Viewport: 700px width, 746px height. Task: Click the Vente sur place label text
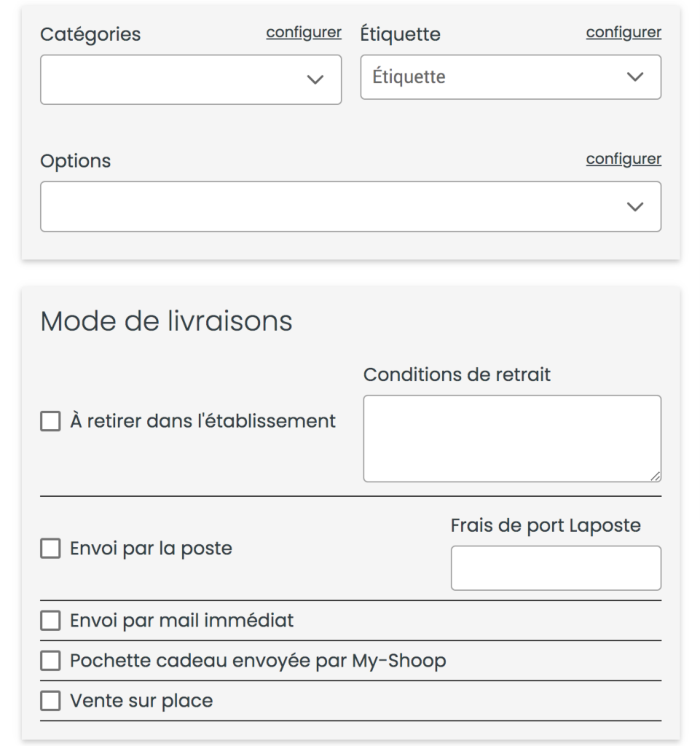(x=141, y=701)
